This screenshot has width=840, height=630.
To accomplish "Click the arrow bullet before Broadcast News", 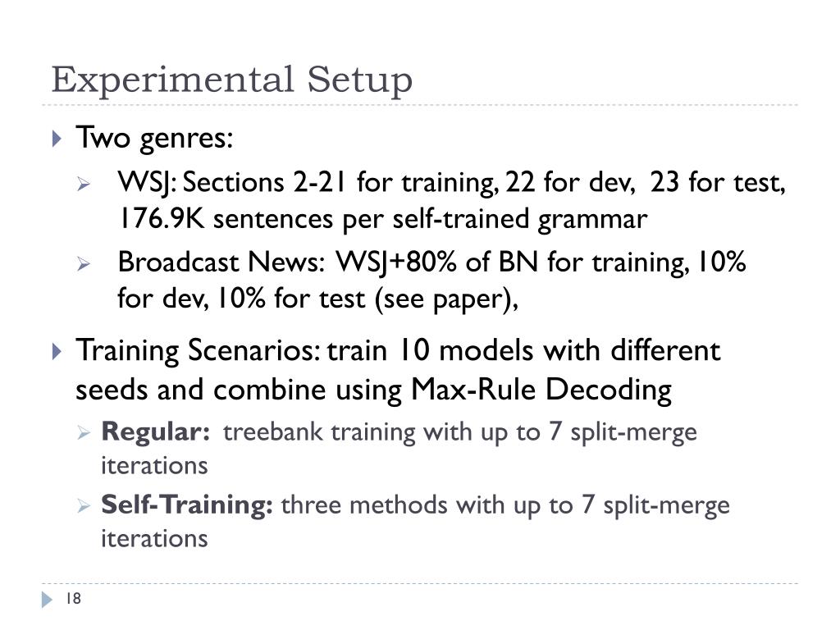I will tap(84, 264).
